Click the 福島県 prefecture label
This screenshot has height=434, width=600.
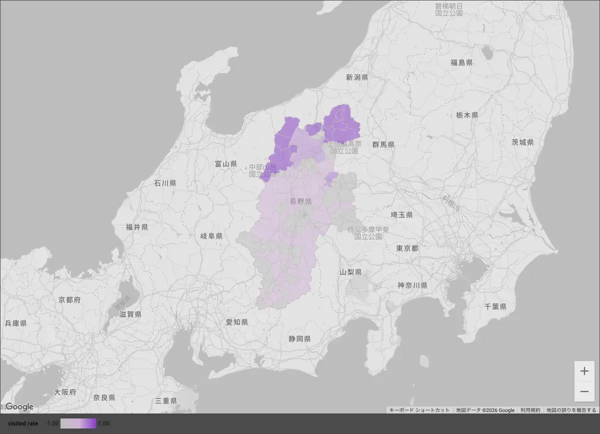pos(461,62)
